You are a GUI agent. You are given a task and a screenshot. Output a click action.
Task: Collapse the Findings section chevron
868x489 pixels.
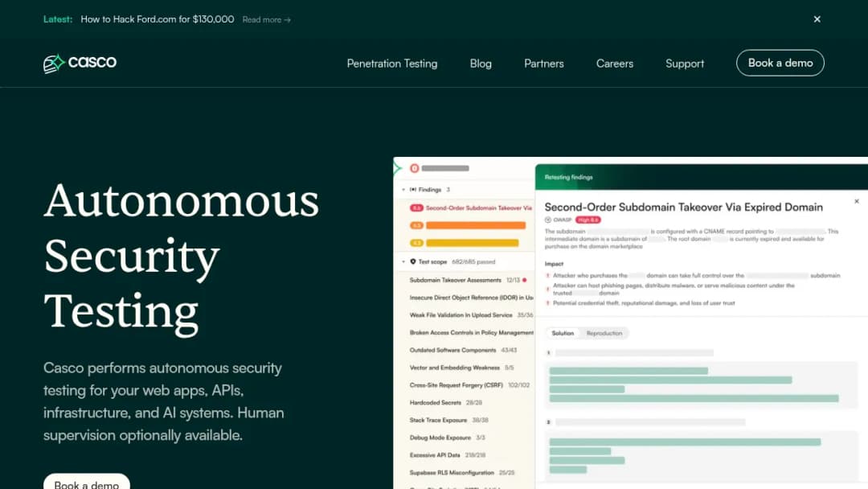pyautogui.click(x=403, y=189)
